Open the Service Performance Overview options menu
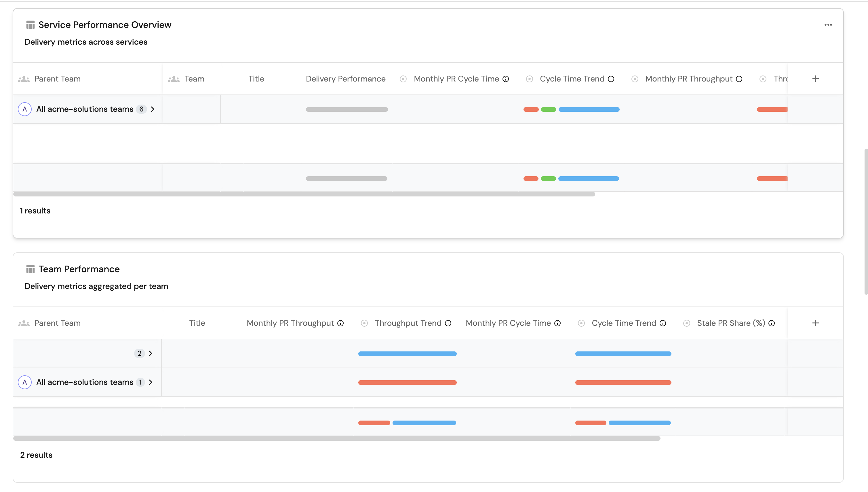Viewport: 868px width, 492px height. pyautogui.click(x=828, y=25)
